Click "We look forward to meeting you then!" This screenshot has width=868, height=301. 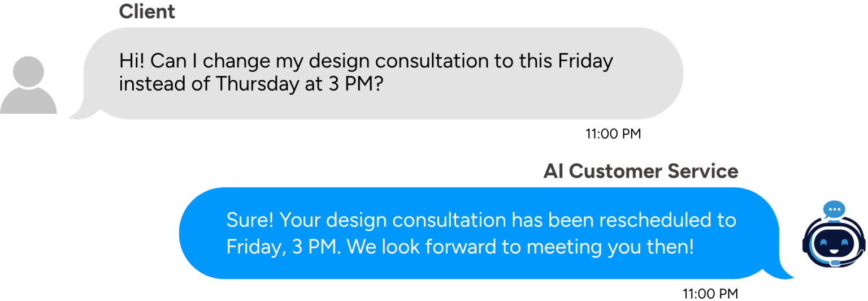point(520,247)
